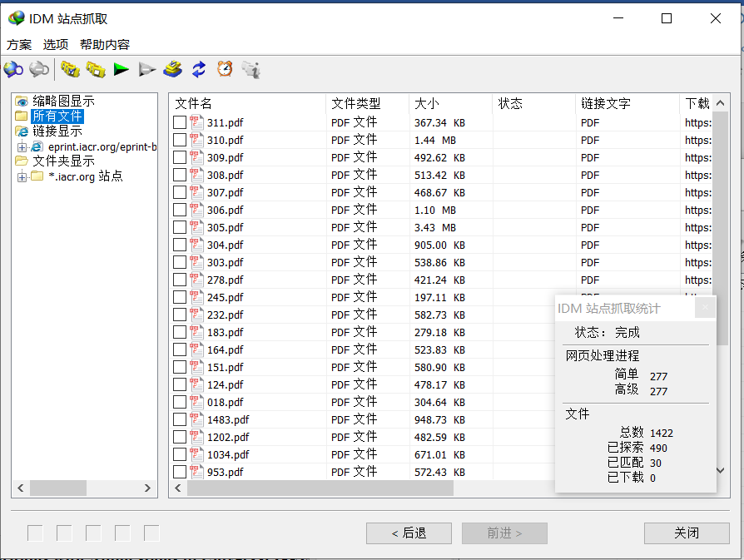Check the box for 303.pdf
This screenshot has width=744, height=560.
pyautogui.click(x=180, y=262)
